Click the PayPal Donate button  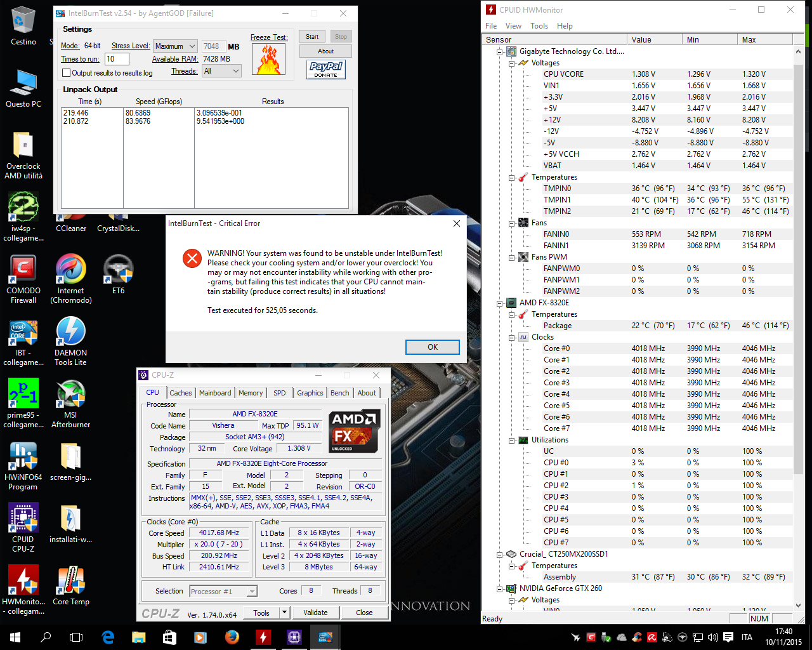coord(326,69)
